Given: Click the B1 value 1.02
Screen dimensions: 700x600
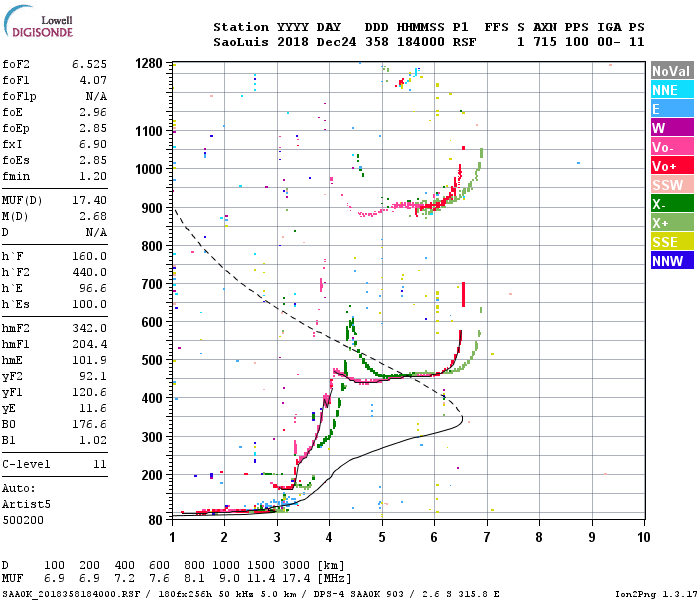Looking at the screenshot, I should [93, 440].
